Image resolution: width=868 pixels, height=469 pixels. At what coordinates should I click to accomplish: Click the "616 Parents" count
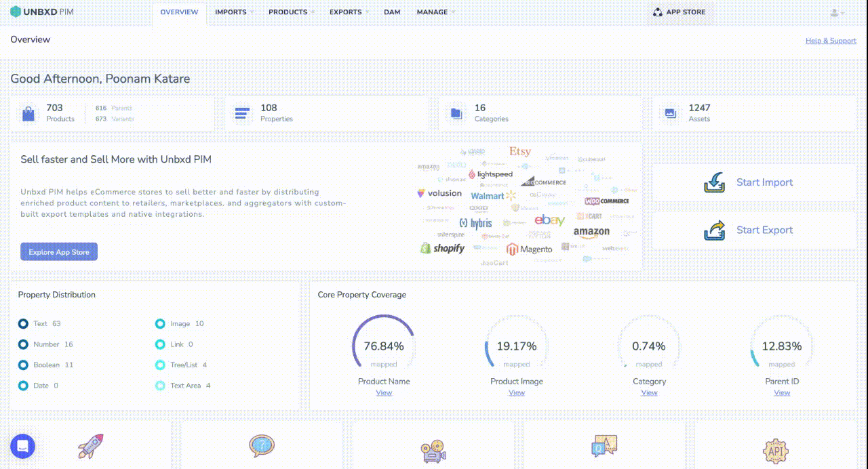click(114, 108)
